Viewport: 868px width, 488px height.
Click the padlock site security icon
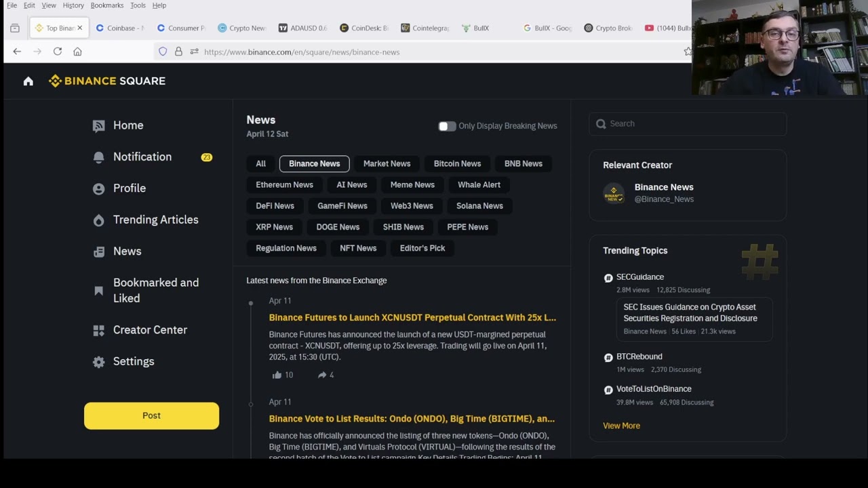click(x=178, y=52)
